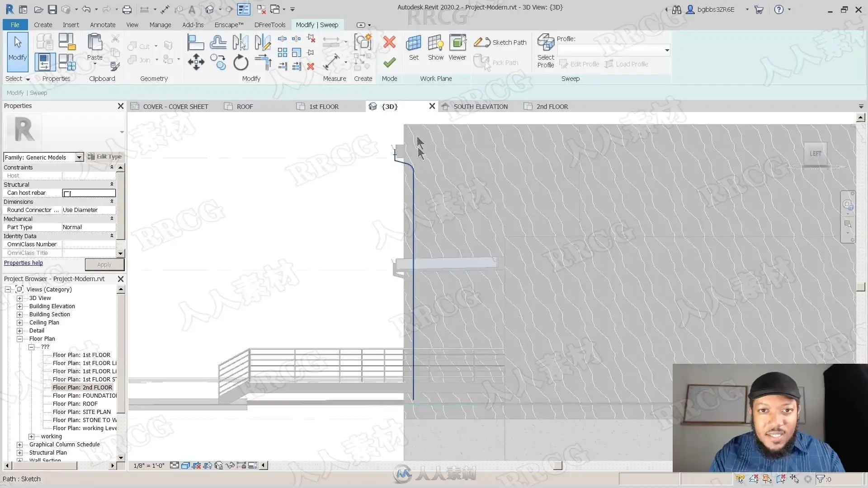The height and width of the screenshot is (488, 868).
Task: Switch to SOUTH ELEVATION view tab
Action: [481, 107]
